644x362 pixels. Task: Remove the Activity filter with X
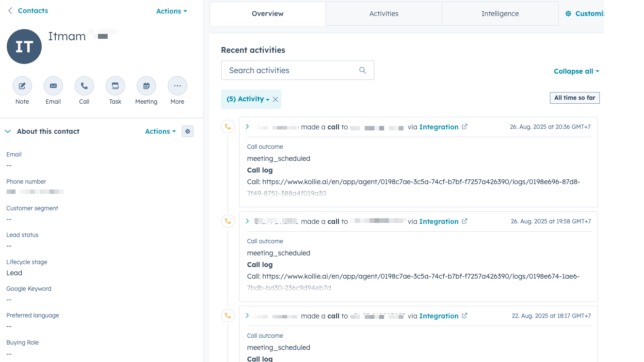(275, 99)
